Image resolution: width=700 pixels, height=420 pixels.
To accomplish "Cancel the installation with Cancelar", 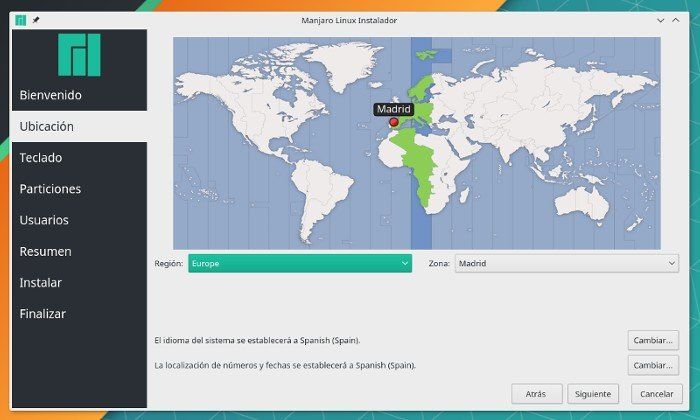I will (657, 394).
